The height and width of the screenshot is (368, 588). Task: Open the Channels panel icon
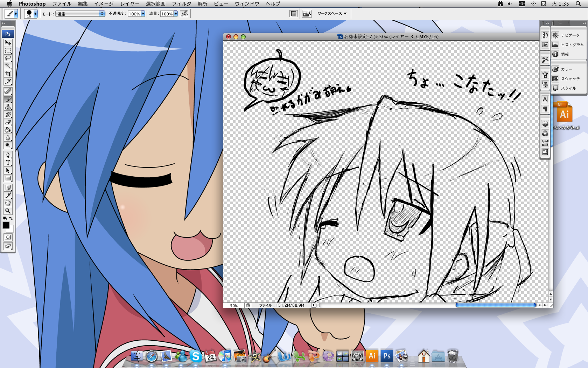click(x=545, y=134)
